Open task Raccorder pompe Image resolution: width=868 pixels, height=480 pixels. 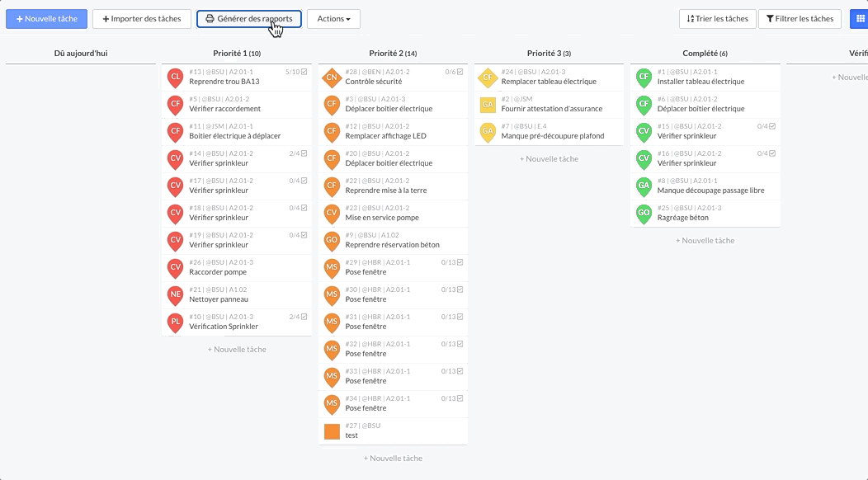pyautogui.click(x=237, y=268)
